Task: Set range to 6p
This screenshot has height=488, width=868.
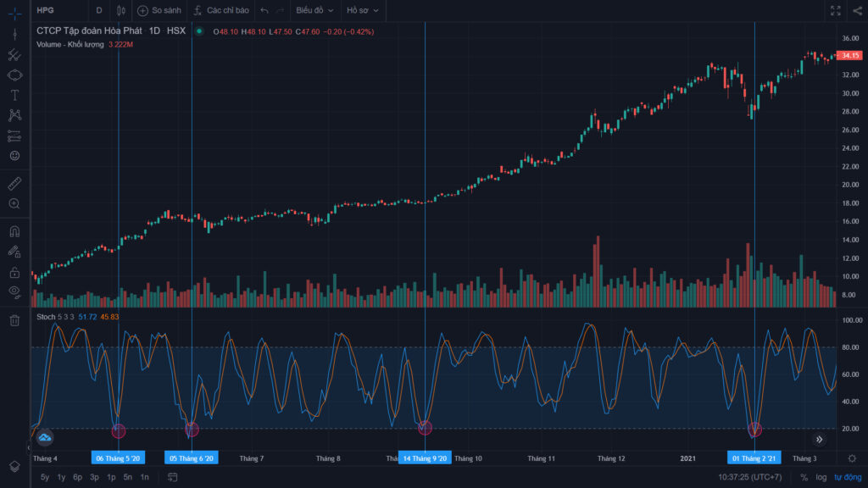Action: point(78,477)
